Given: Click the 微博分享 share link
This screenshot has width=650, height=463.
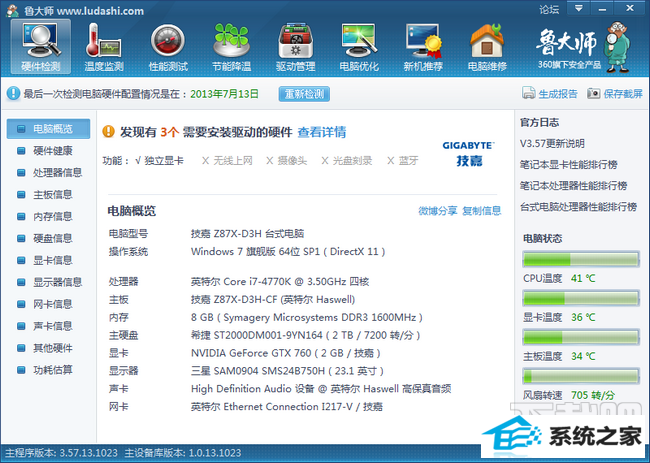Looking at the screenshot, I should (437, 211).
